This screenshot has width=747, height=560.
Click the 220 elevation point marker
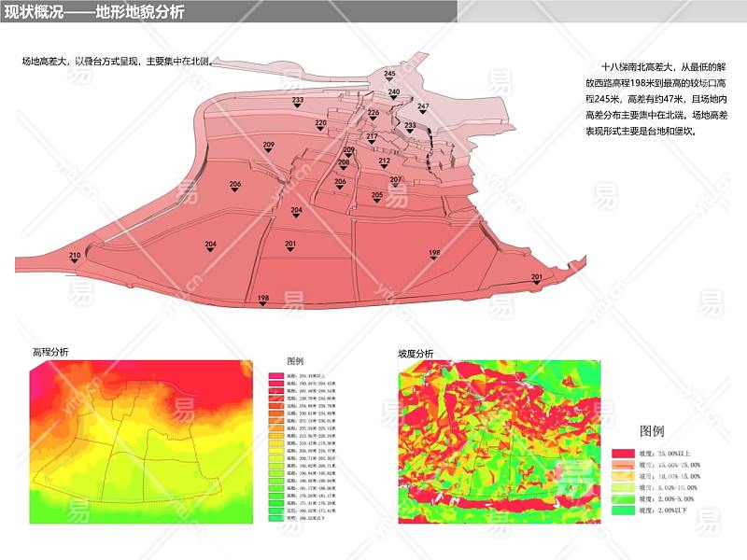320,131
